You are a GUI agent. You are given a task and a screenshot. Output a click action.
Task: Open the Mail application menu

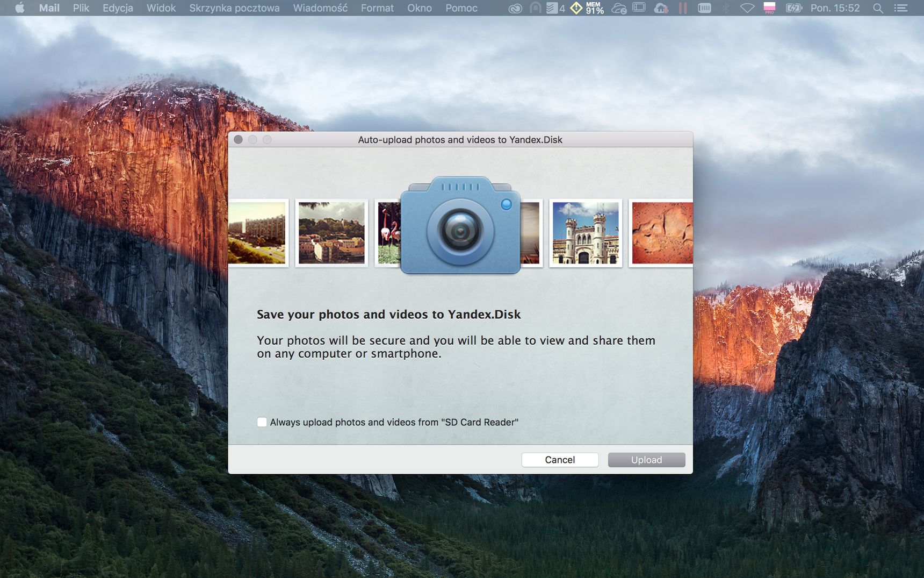49,8
